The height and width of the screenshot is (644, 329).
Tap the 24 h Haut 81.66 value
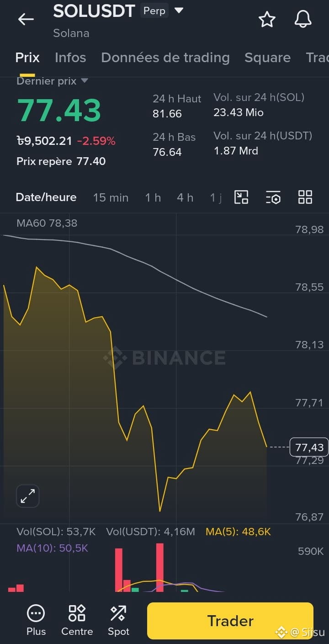pos(167,114)
